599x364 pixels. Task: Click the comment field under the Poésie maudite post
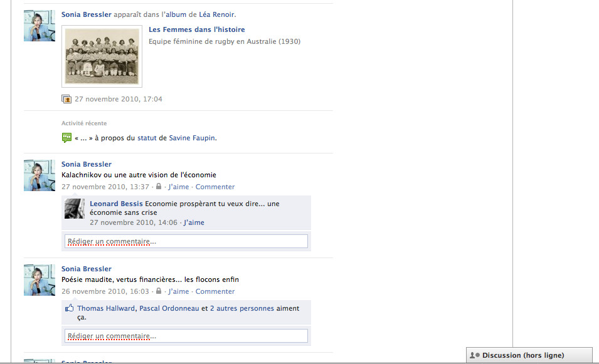[x=186, y=336]
